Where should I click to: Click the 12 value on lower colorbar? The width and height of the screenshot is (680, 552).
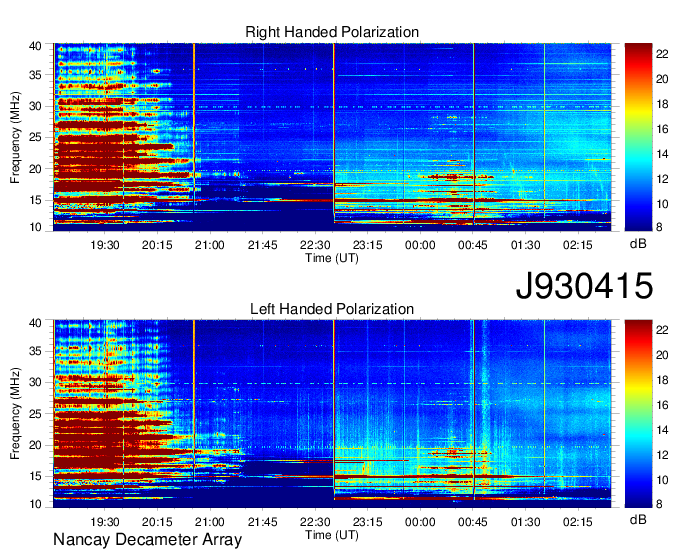[x=662, y=455]
